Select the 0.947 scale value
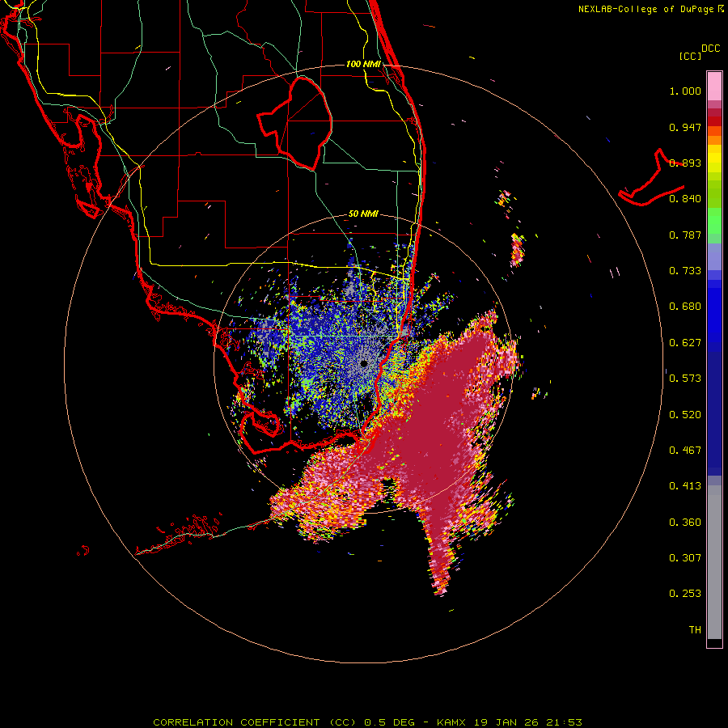Screen dimensions: 728x728 click(x=685, y=127)
